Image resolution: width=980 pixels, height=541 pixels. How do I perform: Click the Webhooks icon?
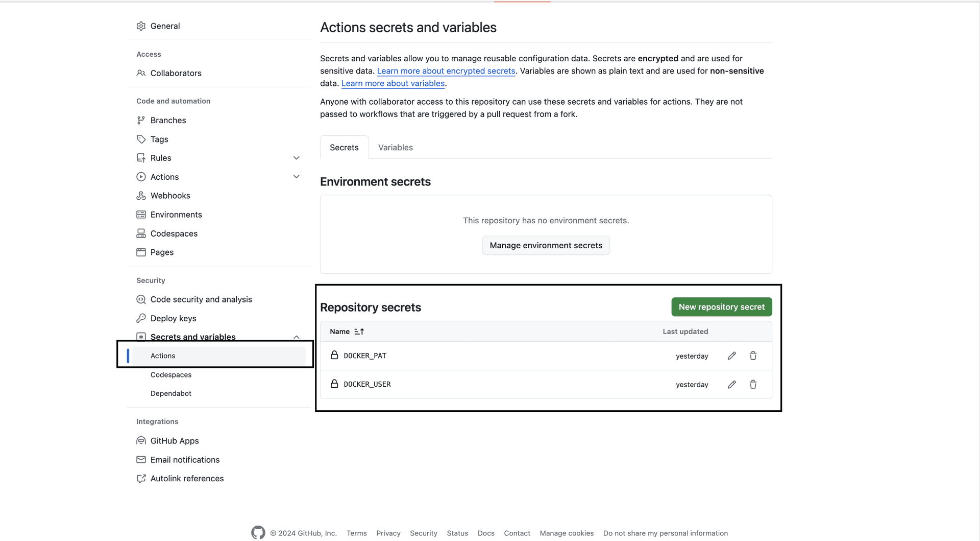[x=141, y=196]
